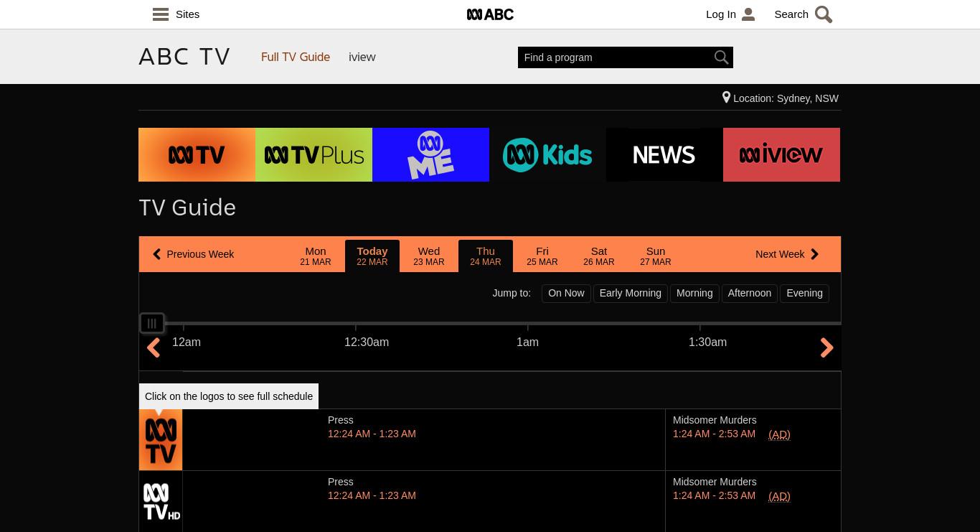This screenshot has height=532, width=980.
Task: Select the Sat 26 MAR tab
Action: (599, 256)
